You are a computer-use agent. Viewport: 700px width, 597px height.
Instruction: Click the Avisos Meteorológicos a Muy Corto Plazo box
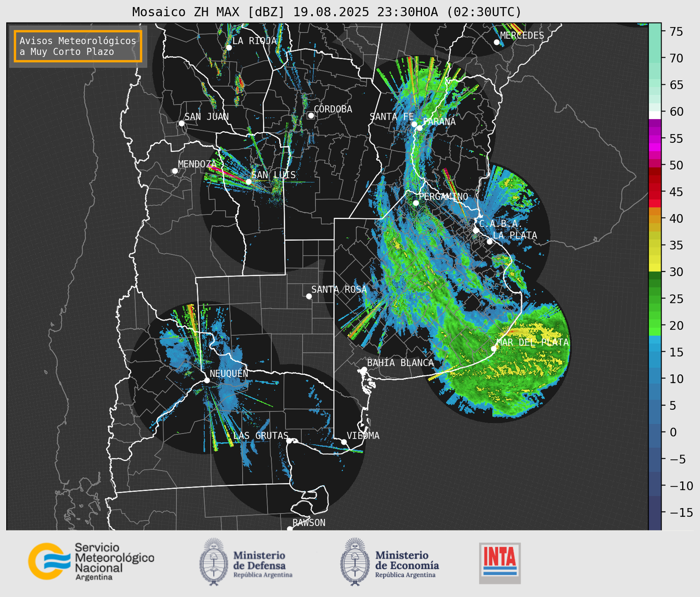tap(78, 46)
